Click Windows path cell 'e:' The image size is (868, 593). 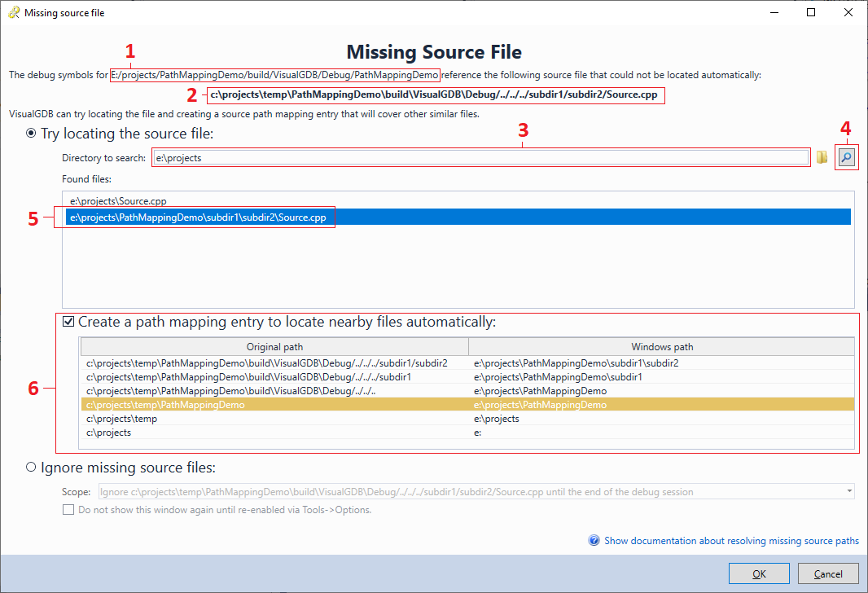coord(478,433)
